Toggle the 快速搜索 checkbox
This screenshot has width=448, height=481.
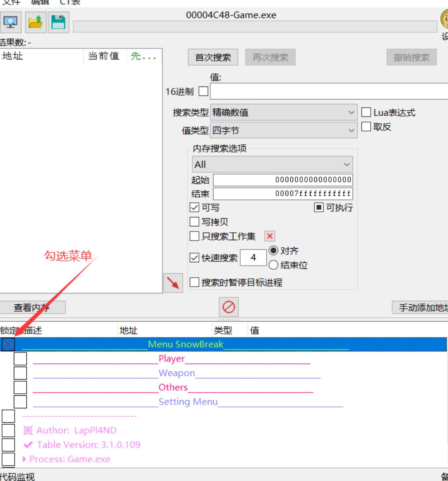click(194, 257)
